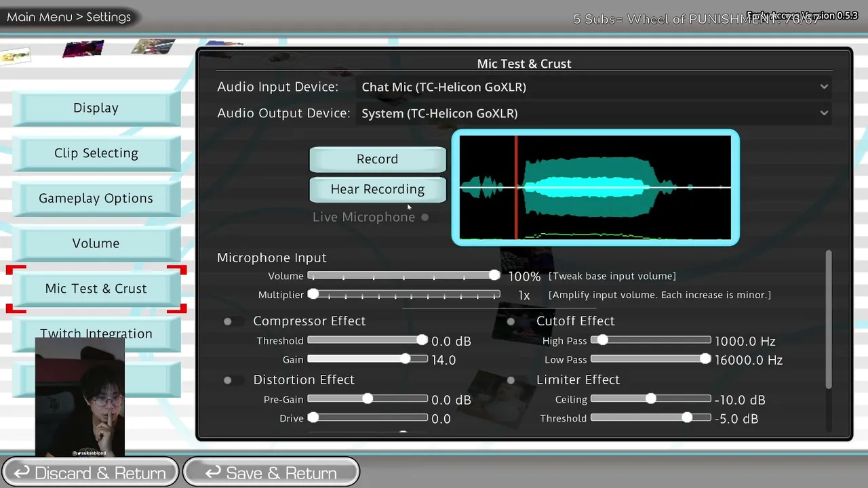
Task: Click the settings panel vertical scrollbar
Action: tap(829, 320)
